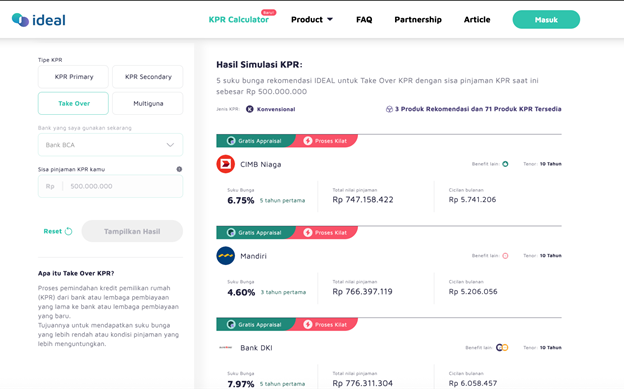Select the KPR Primary option

(74, 77)
